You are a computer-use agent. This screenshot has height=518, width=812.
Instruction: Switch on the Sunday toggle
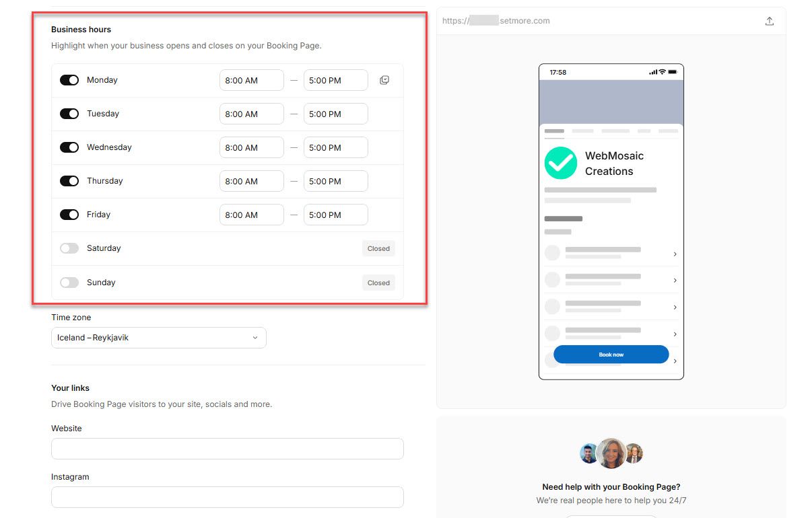tap(69, 283)
